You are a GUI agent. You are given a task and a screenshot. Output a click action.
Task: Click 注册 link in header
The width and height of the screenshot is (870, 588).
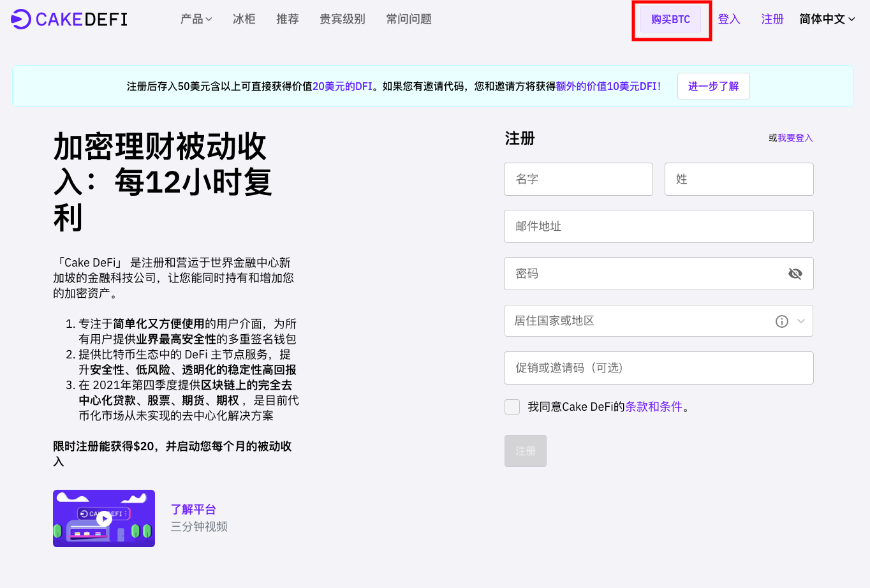click(x=772, y=19)
